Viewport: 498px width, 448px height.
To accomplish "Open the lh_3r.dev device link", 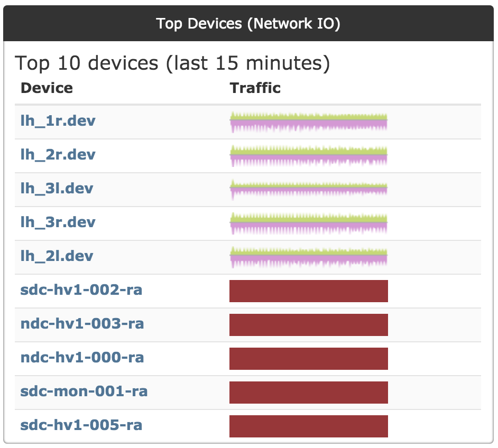I will click(x=58, y=222).
